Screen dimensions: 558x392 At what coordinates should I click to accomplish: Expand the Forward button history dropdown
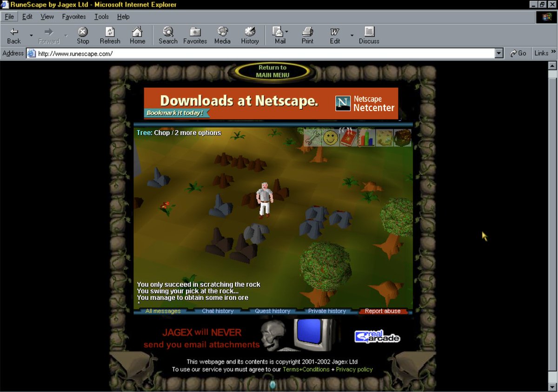[x=66, y=36]
